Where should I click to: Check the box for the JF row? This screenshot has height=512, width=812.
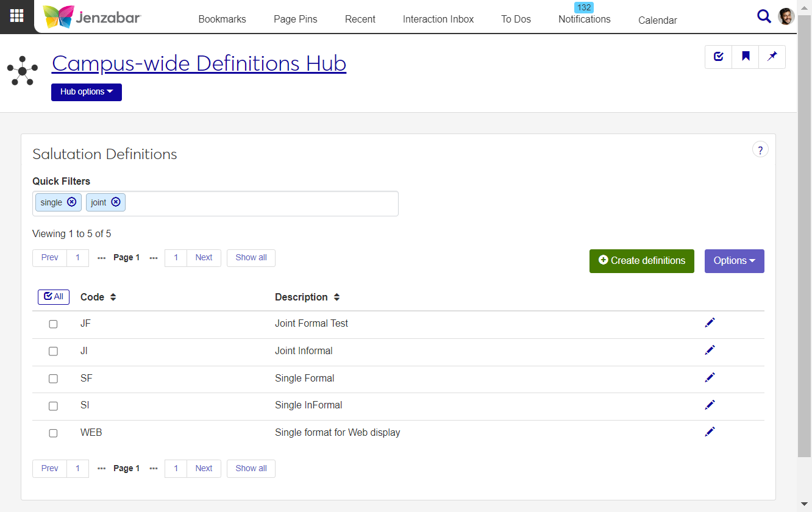point(53,324)
